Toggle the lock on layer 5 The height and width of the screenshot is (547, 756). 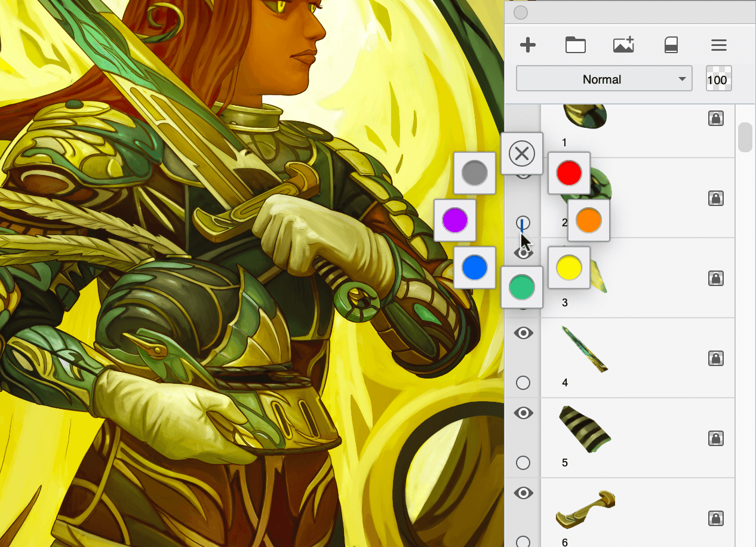715,438
